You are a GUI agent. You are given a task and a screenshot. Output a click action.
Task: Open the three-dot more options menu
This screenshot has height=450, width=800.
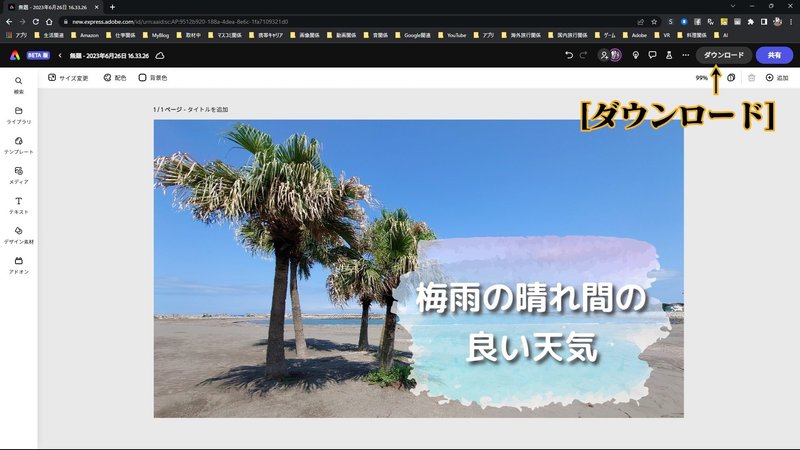point(685,55)
